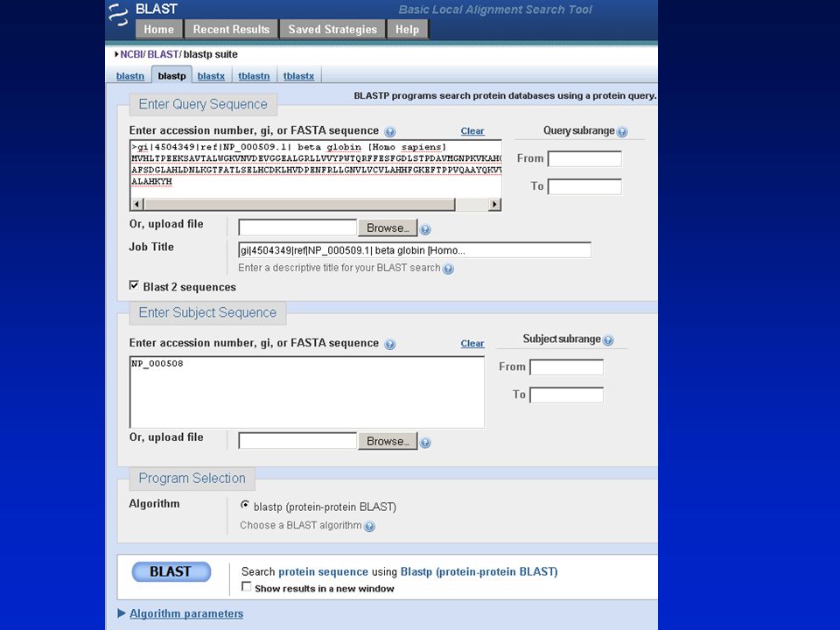Enable Show results in a new window
The image size is (840, 630).
click(247, 586)
